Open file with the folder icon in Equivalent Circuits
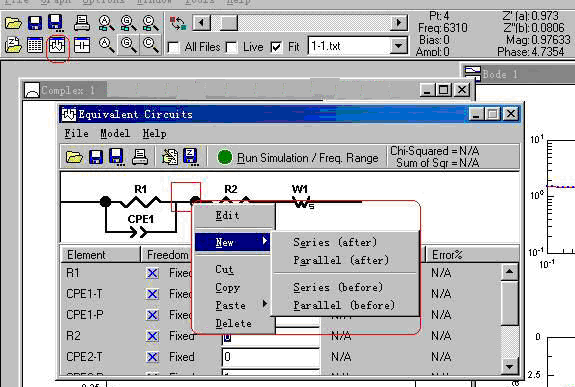Viewport: 575px width, 387px height. pyautogui.click(x=74, y=158)
